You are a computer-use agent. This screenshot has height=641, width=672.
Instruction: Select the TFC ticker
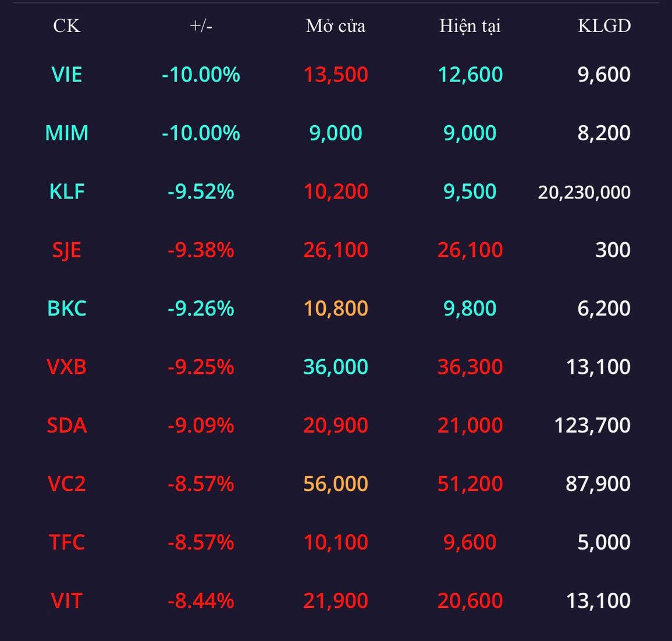coord(66,543)
